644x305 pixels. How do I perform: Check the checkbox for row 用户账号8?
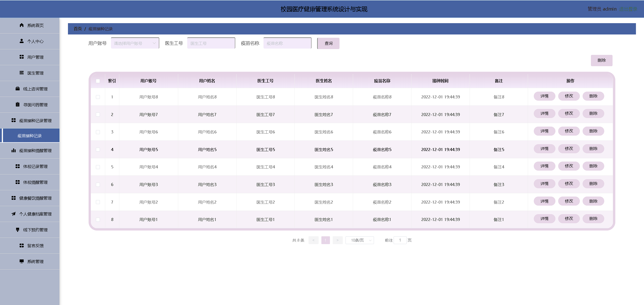pyautogui.click(x=98, y=97)
